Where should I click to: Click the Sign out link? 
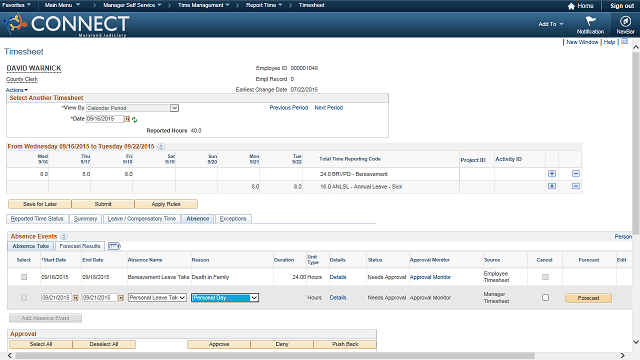(622, 6)
